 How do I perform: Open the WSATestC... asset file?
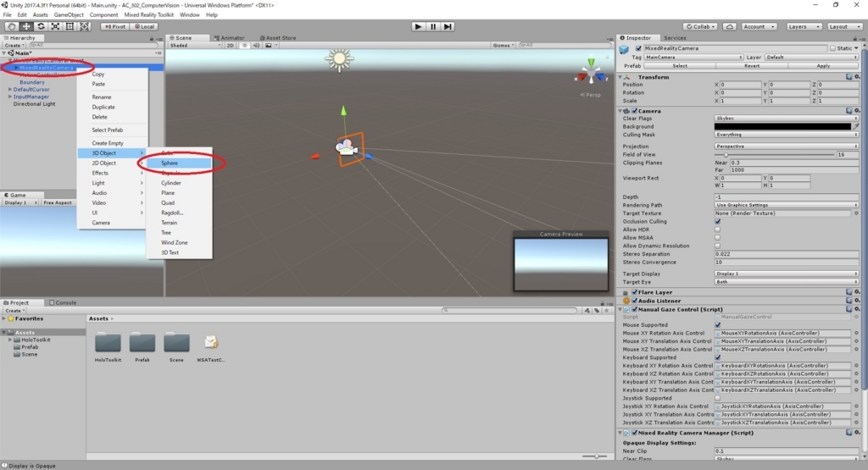coord(211,348)
